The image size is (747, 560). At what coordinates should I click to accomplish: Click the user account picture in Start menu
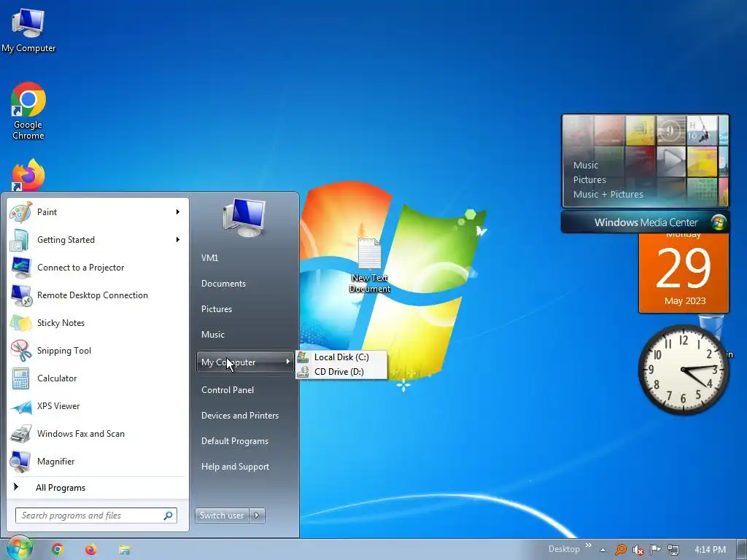pyautogui.click(x=244, y=218)
